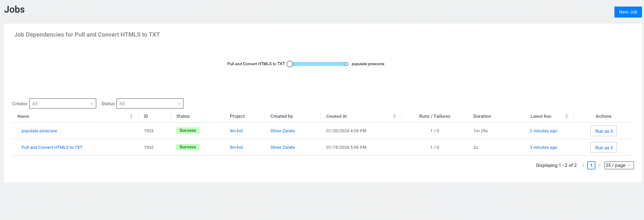Click ID value 1933
The image size is (644, 220).
tap(148, 131)
